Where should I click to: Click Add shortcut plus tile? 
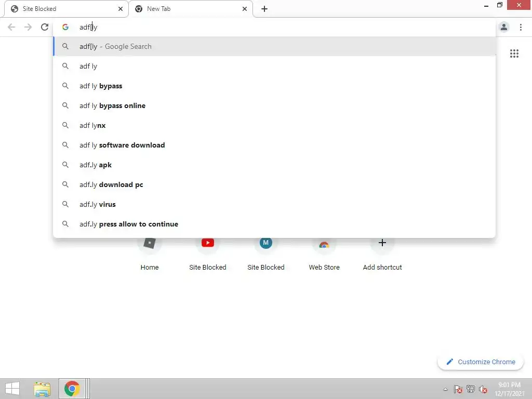click(x=382, y=255)
